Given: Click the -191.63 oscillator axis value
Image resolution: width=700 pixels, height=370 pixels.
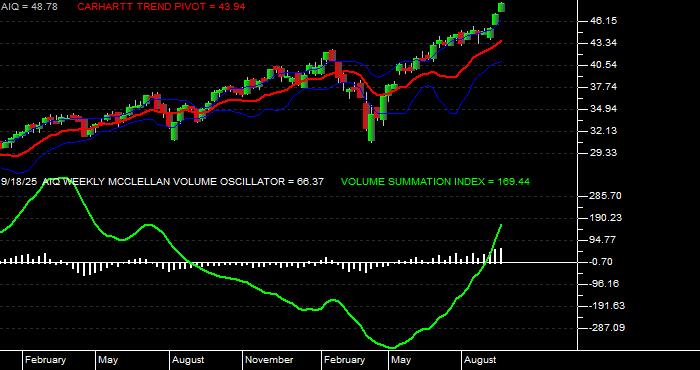Looking at the screenshot, I should point(607,306).
